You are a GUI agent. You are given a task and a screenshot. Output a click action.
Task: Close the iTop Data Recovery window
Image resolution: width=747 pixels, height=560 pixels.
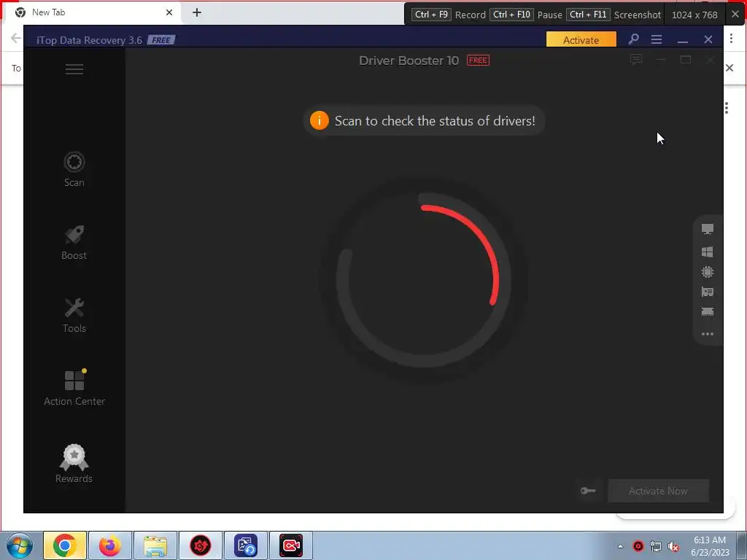pos(708,39)
